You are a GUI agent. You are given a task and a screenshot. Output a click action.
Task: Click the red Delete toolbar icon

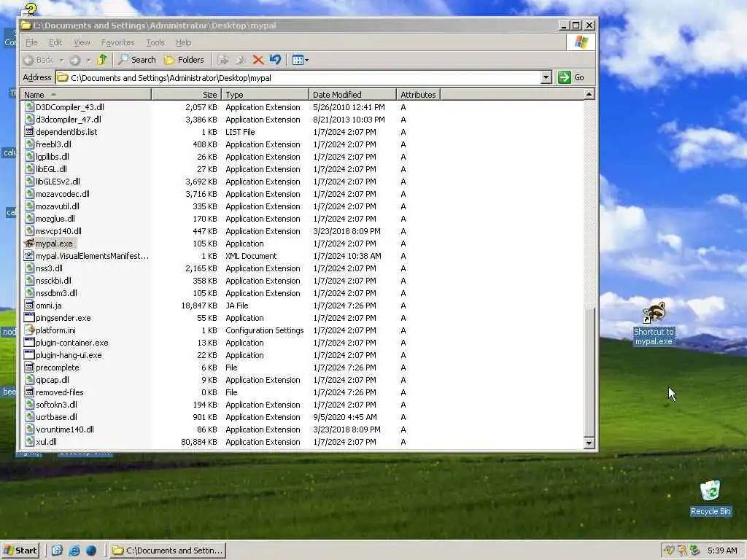(258, 60)
